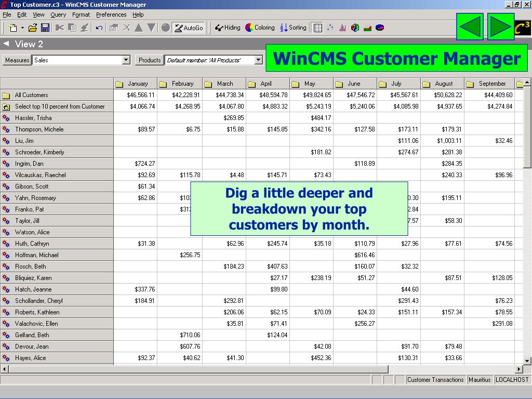This screenshot has height=399, width=532.
Task: Click the vertical scrollbar down arrow
Action: 527,361
